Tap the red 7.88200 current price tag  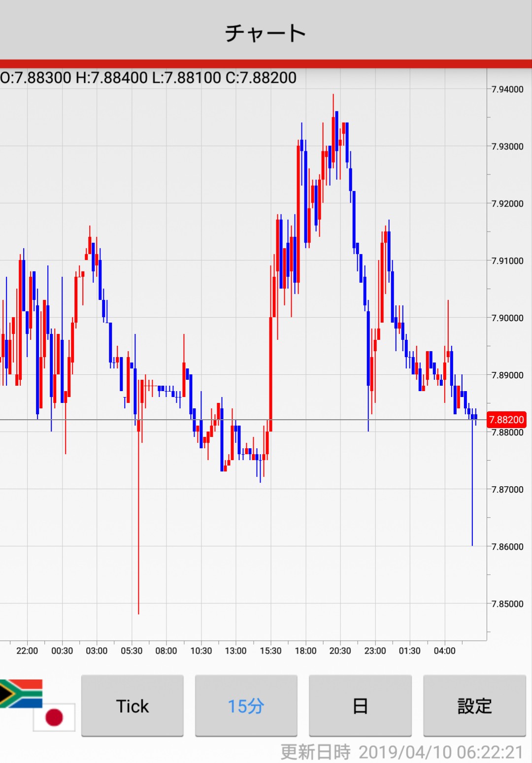click(x=506, y=420)
